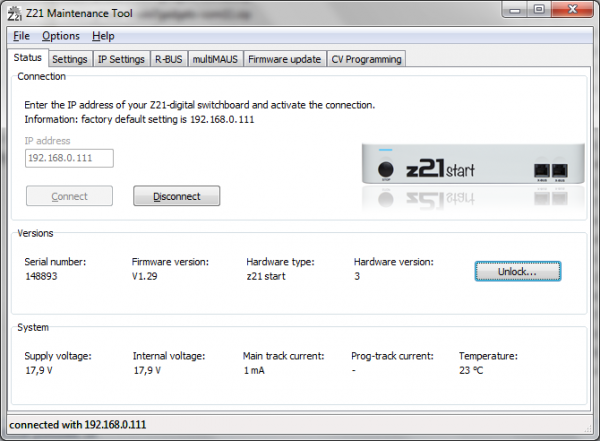Click the 17,9 V value under Supply voltage

(x=39, y=371)
